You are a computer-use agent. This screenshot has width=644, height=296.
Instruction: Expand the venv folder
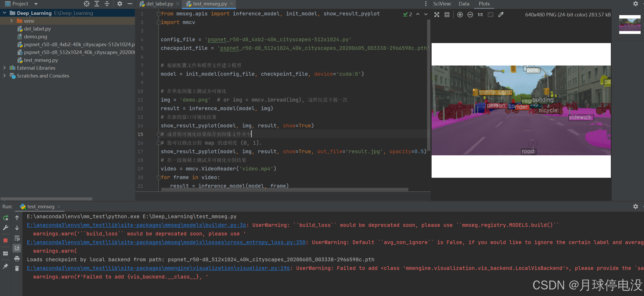11,21
